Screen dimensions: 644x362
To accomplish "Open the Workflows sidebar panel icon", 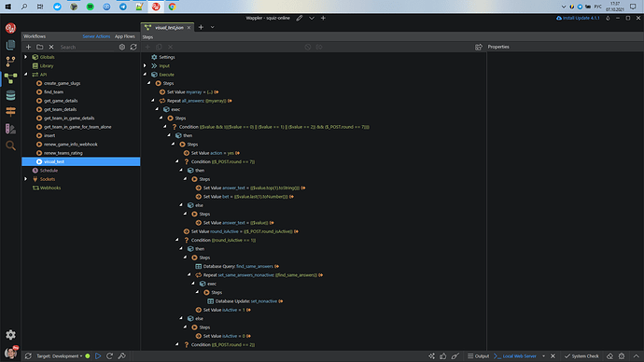I will click(10, 78).
